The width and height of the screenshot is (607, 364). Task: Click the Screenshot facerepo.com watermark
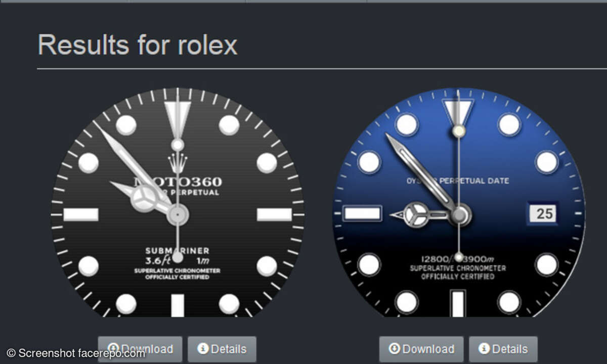tap(76, 353)
